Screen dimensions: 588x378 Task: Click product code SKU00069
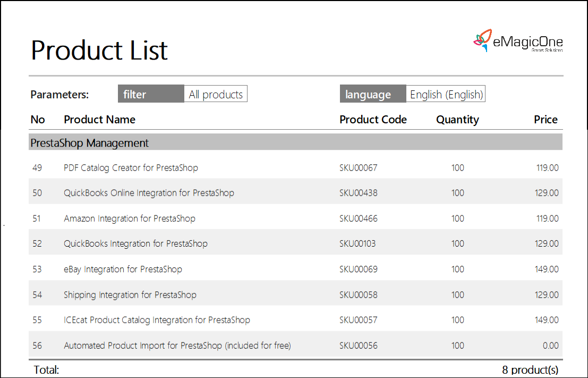pyautogui.click(x=359, y=269)
